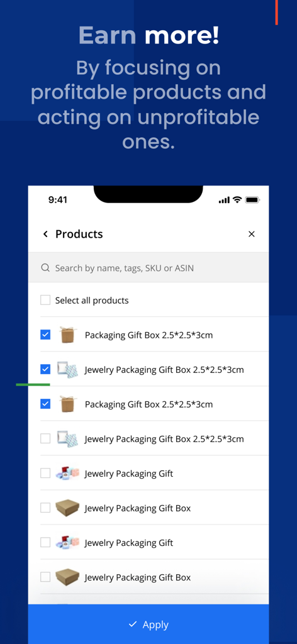The image size is (297, 644).
Task: Open thumbnail of checked Jewelry Packaging Gift Box 2.5*2.5*3cm
Action: (x=67, y=370)
